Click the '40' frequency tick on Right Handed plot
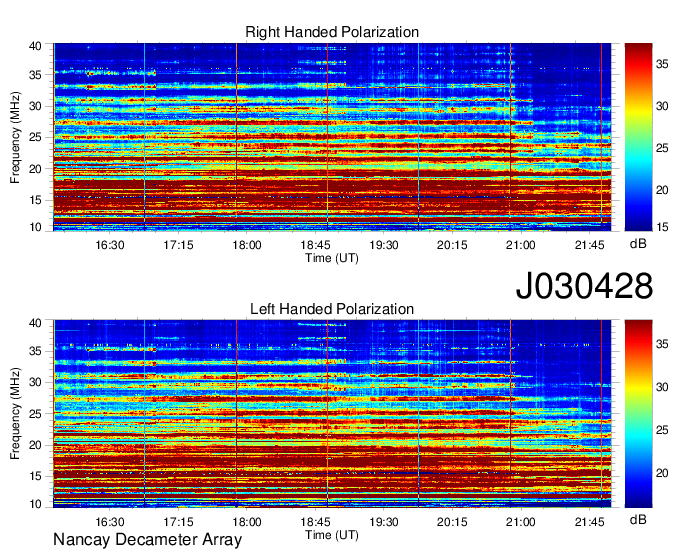This screenshot has height=552, width=680. (x=35, y=46)
